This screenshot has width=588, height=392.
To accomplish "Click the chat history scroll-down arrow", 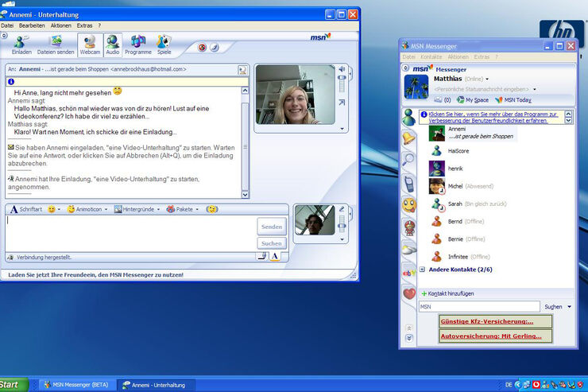I will click(x=245, y=194).
